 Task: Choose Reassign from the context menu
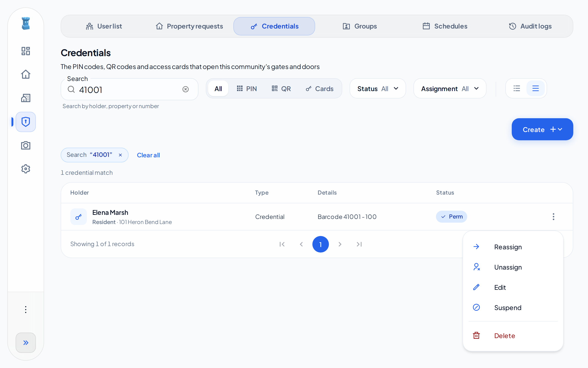tap(513, 247)
